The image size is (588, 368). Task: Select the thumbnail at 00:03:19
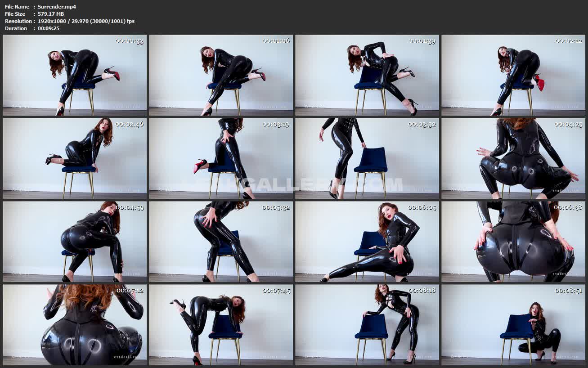(221, 158)
